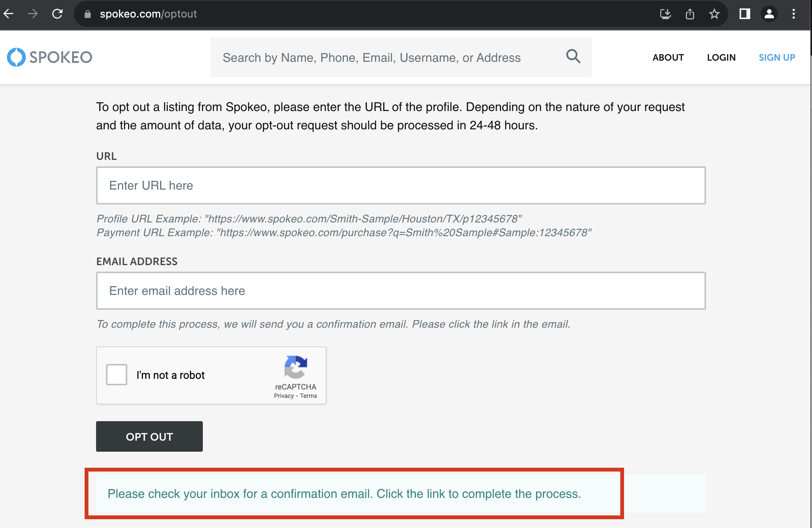This screenshot has width=812, height=528.
Task: Click the email address input field
Action: [401, 291]
